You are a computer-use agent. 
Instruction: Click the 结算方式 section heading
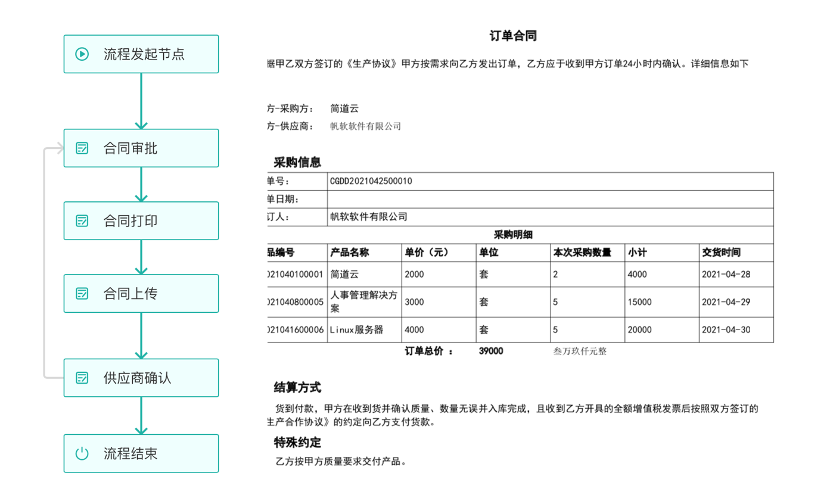297,388
